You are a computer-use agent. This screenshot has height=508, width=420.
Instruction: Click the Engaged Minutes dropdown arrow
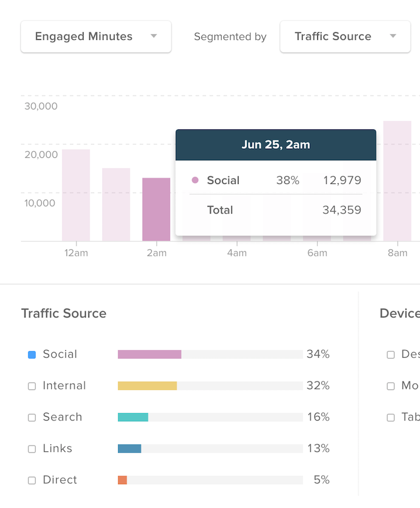pyautogui.click(x=154, y=36)
